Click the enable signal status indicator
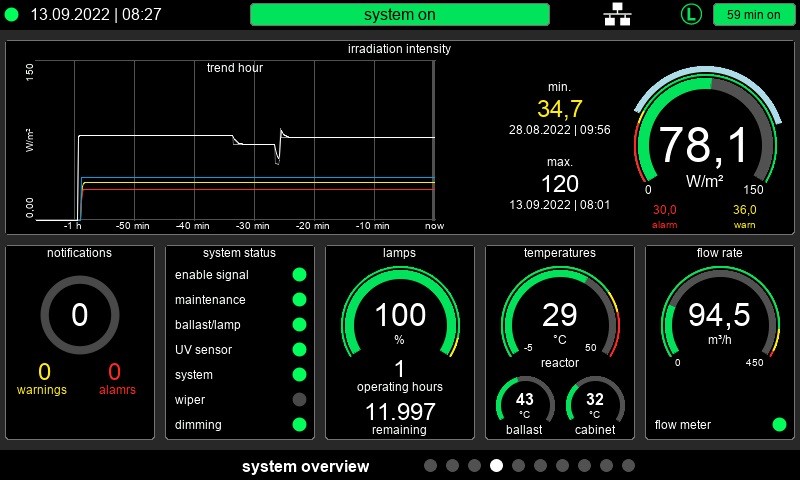Screen dimensions: 800x480 pos(299,274)
